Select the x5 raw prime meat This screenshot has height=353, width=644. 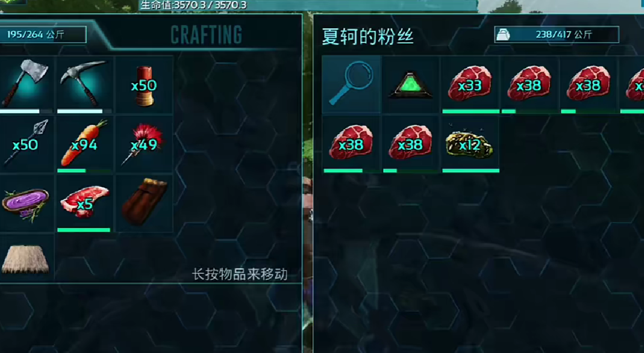[85, 204]
